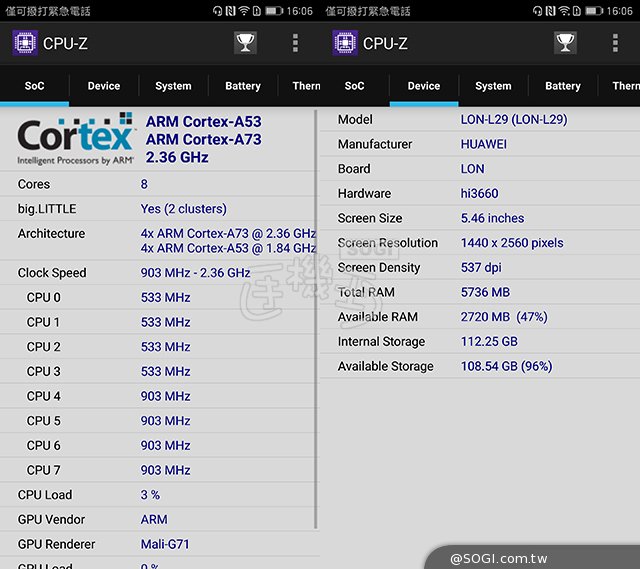This screenshot has width=640, height=569.
Task: Tap the battery icon in left status bar
Action: click(x=274, y=11)
